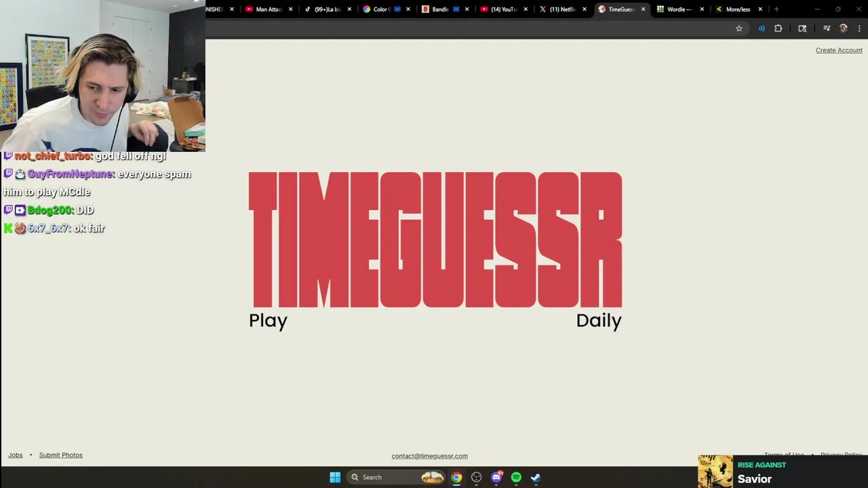The height and width of the screenshot is (488, 868).
Task: Open Spotify from the taskbar
Action: (516, 477)
